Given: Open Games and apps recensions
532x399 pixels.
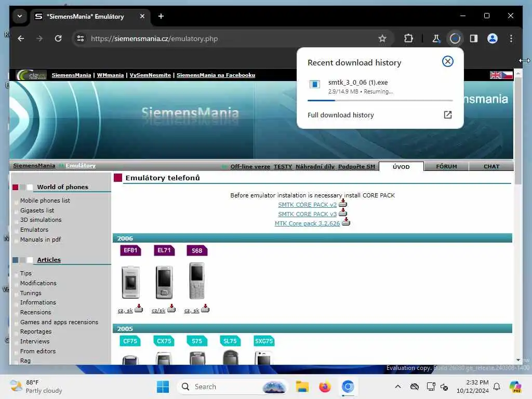Looking at the screenshot, I should click(x=59, y=322).
